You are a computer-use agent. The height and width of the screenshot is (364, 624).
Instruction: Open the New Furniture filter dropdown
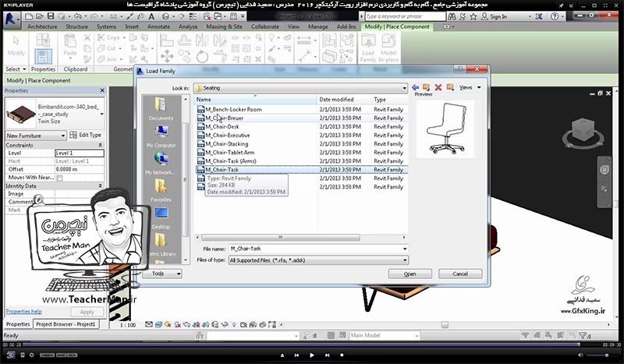[35, 136]
